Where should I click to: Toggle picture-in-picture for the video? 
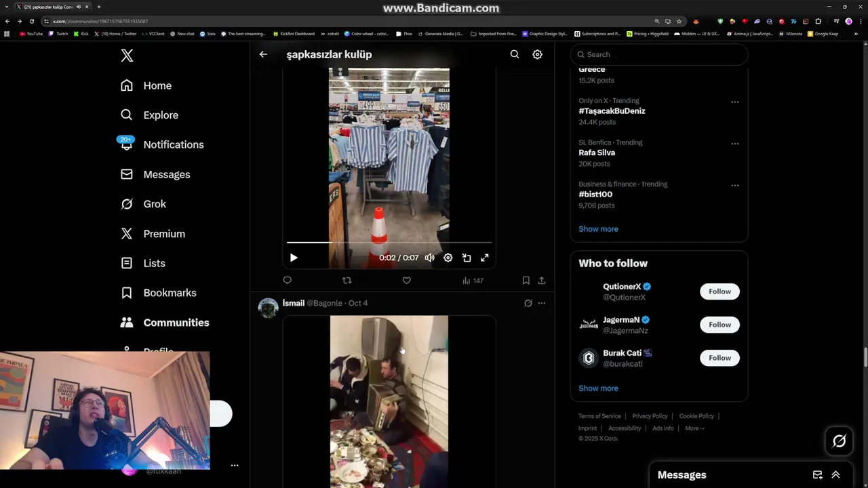[x=467, y=258]
